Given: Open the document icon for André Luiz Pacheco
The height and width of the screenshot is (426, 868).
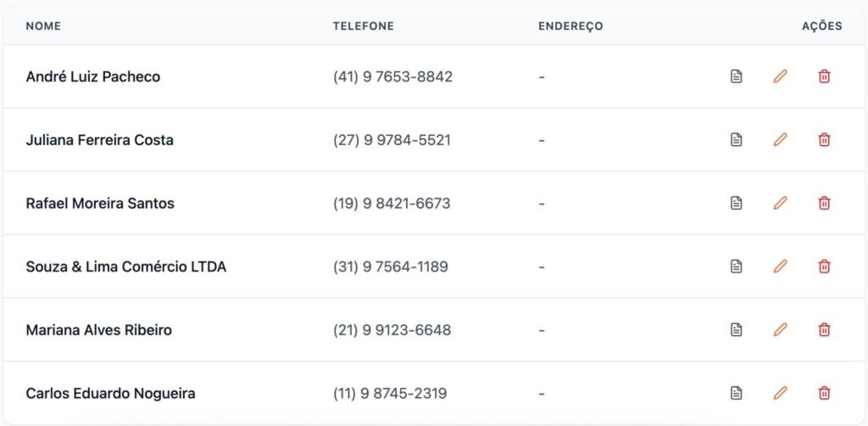Looking at the screenshot, I should tap(737, 76).
